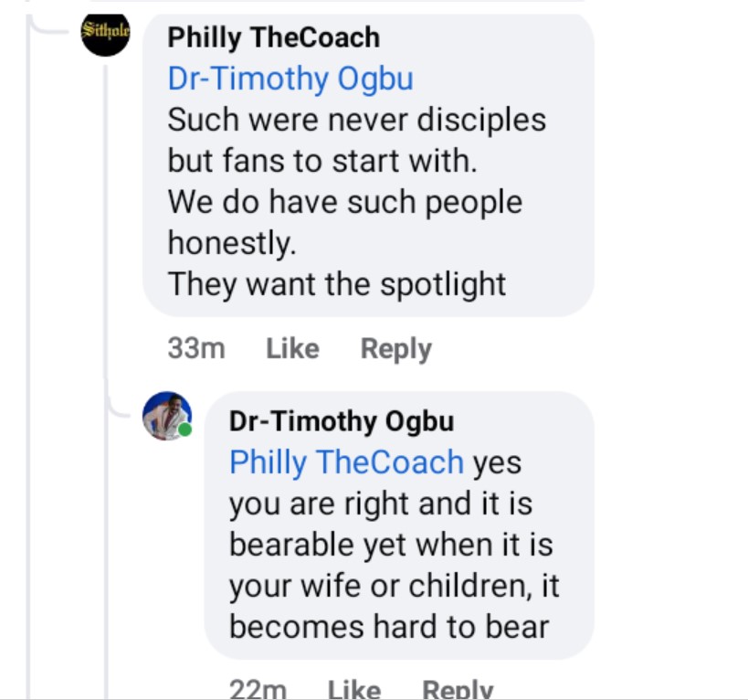Reply to Philly TheCoach's comment
This screenshot has height=700, width=748.
click(x=395, y=348)
